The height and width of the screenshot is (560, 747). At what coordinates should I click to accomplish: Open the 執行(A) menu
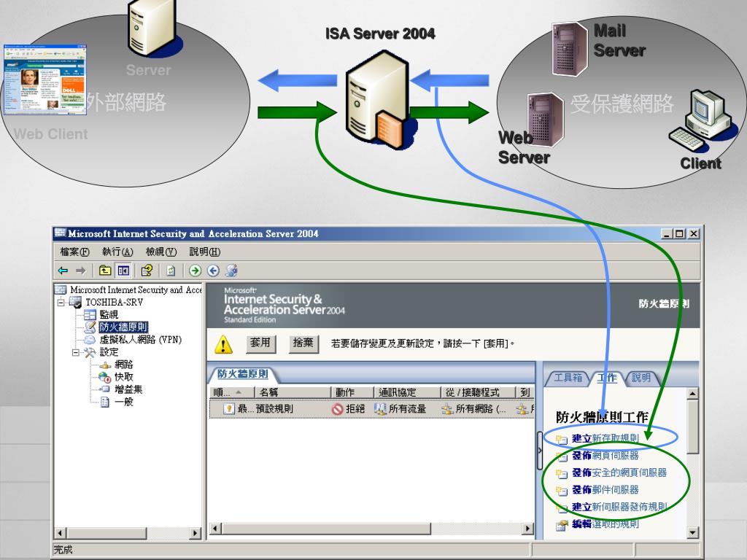pyautogui.click(x=117, y=252)
